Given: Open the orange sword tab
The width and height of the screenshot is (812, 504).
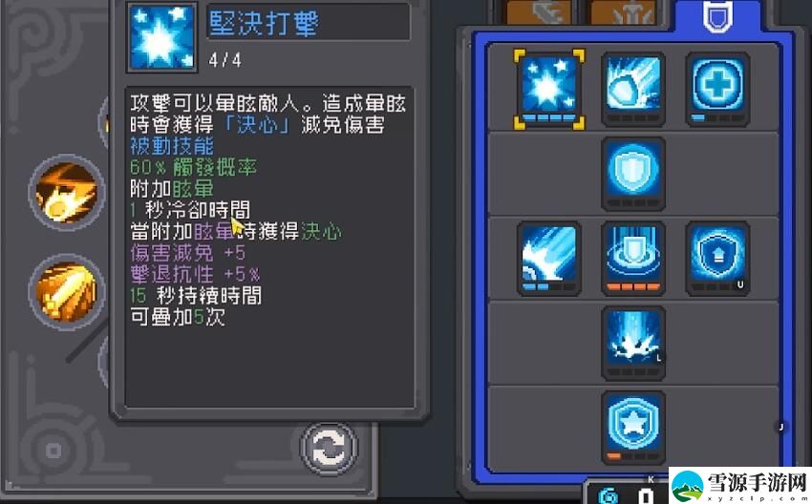Looking at the screenshot, I should (x=539, y=12).
